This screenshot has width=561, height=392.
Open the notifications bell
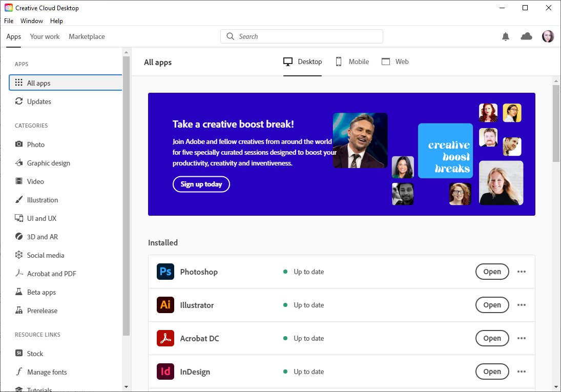coord(506,36)
